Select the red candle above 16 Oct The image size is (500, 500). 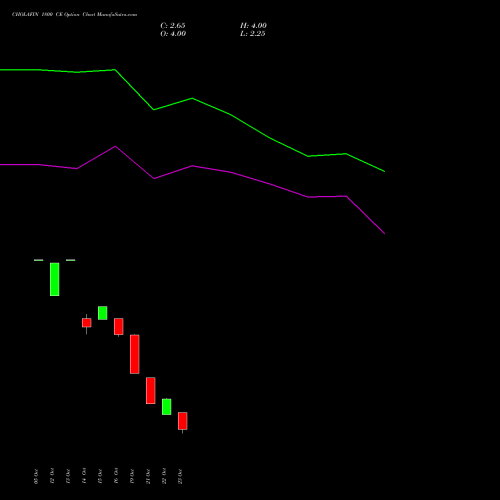point(119,327)
